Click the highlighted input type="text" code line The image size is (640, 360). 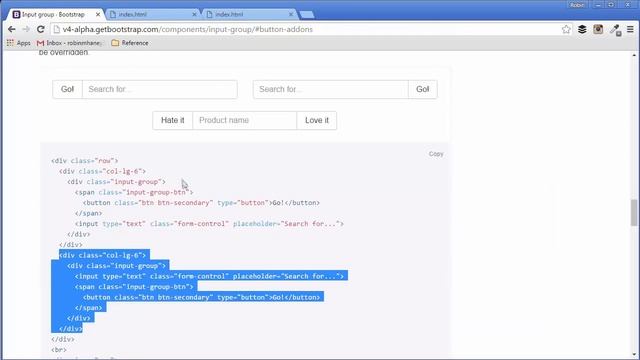pos(209,276)
